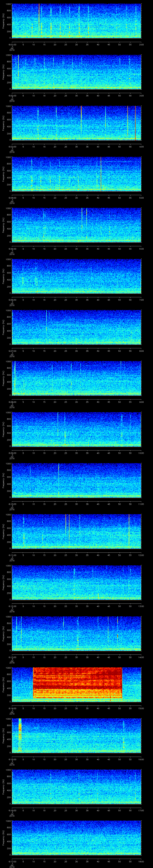This screenshot has height=868, width=153.
Task: Click the 6:04:00 start time label
Action: tap(12, 198)
